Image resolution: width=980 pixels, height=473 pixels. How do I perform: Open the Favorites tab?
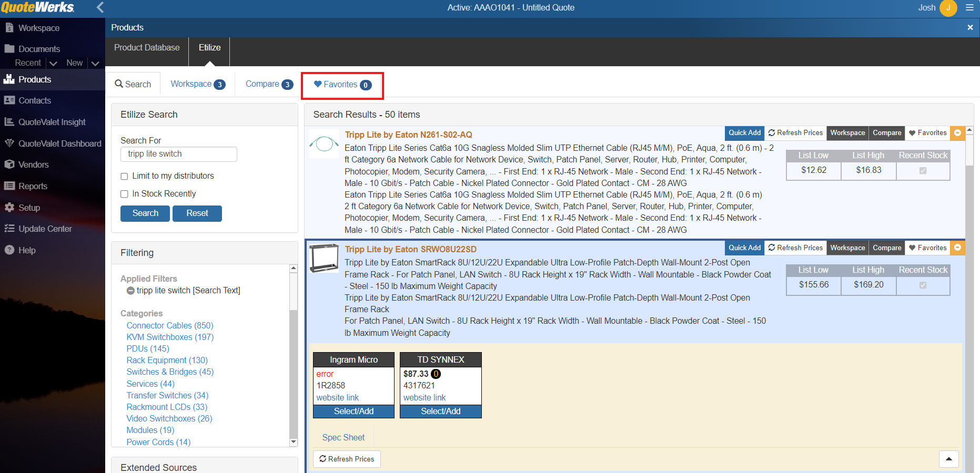342,85
